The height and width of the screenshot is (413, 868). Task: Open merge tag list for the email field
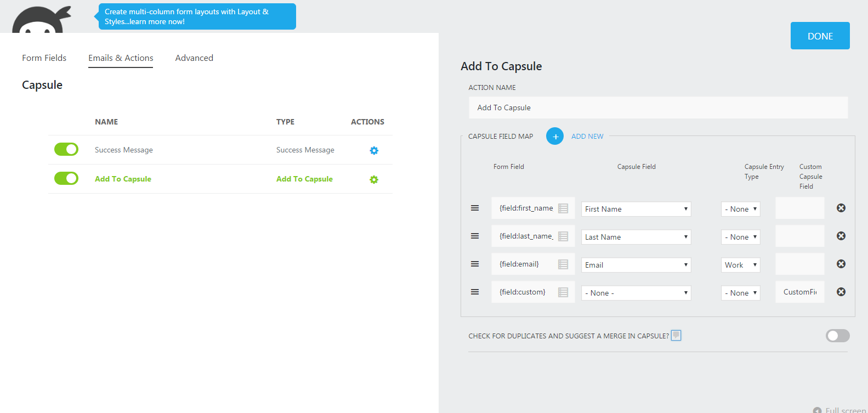click(563, 264)
